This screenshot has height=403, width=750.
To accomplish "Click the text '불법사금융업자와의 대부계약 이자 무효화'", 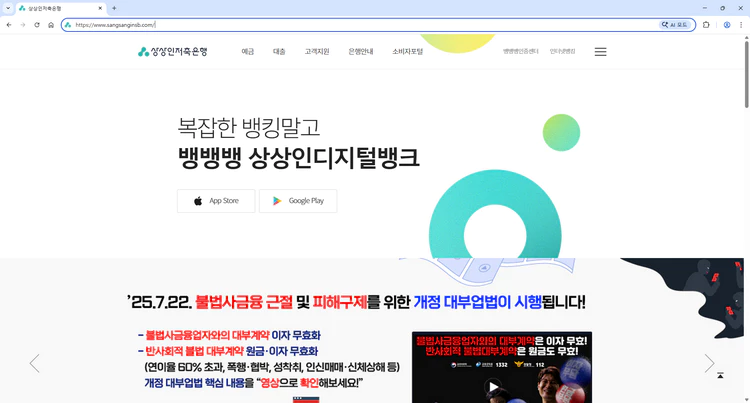I will pos(233,335).
